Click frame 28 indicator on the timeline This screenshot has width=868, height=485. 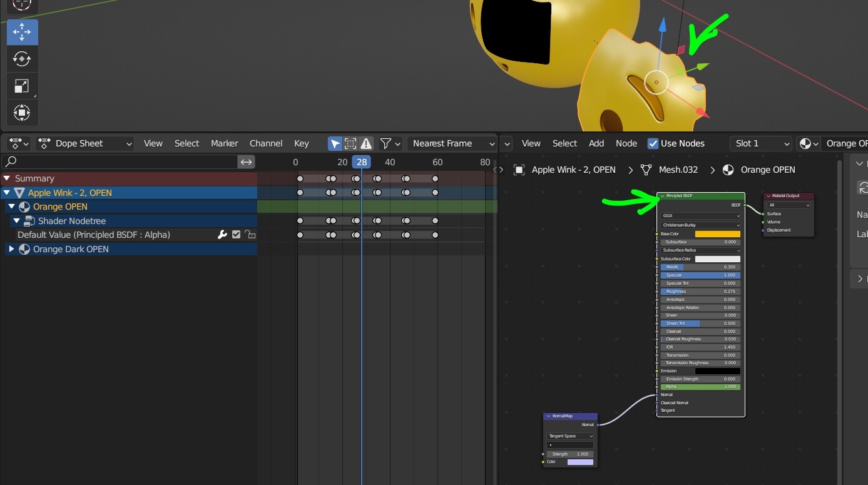[x=361, y=161]
